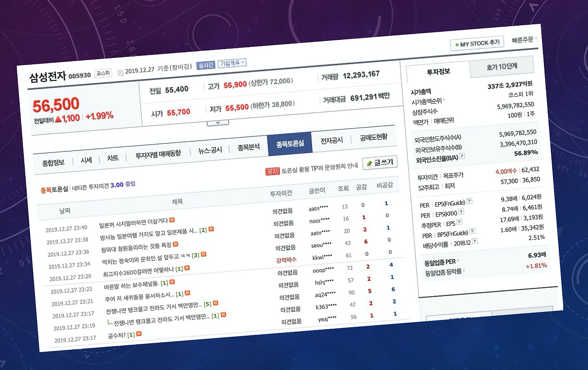Open post 주여 저 새퀴들을 용서하소서
This screenshot has width=588, height=370.
click(140, 297)
